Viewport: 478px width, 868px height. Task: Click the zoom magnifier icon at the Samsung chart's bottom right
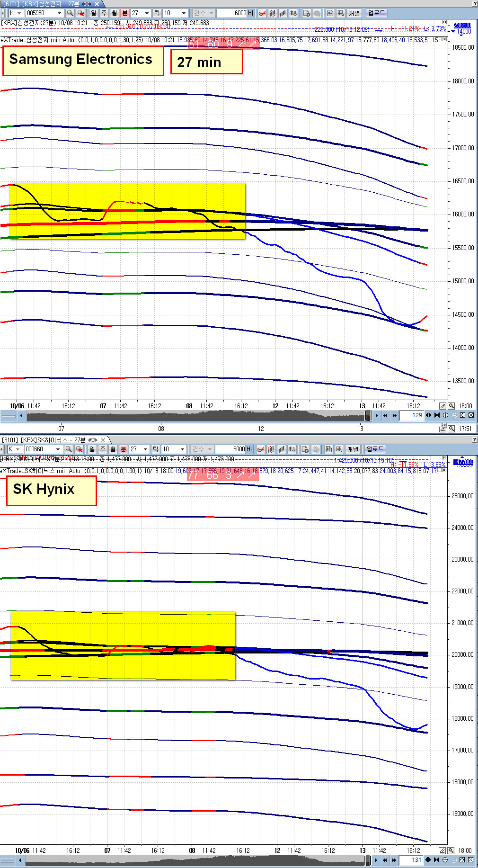pos(451,406)
